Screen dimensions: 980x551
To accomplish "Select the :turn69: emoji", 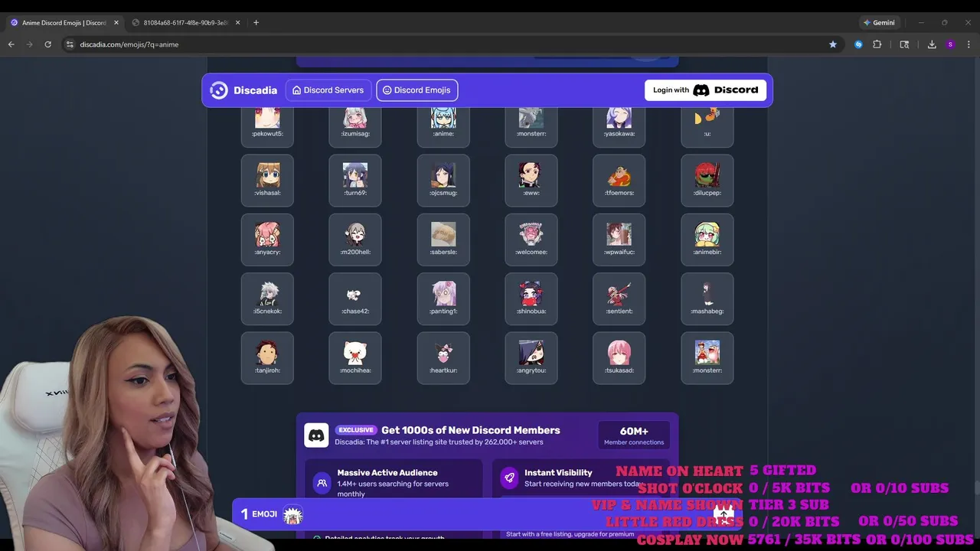I will (x=355, y=181).
